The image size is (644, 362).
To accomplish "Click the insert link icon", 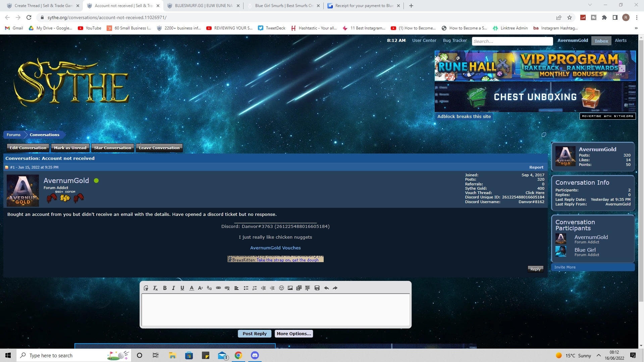I will pyautogui.click(x=218, y=288).
